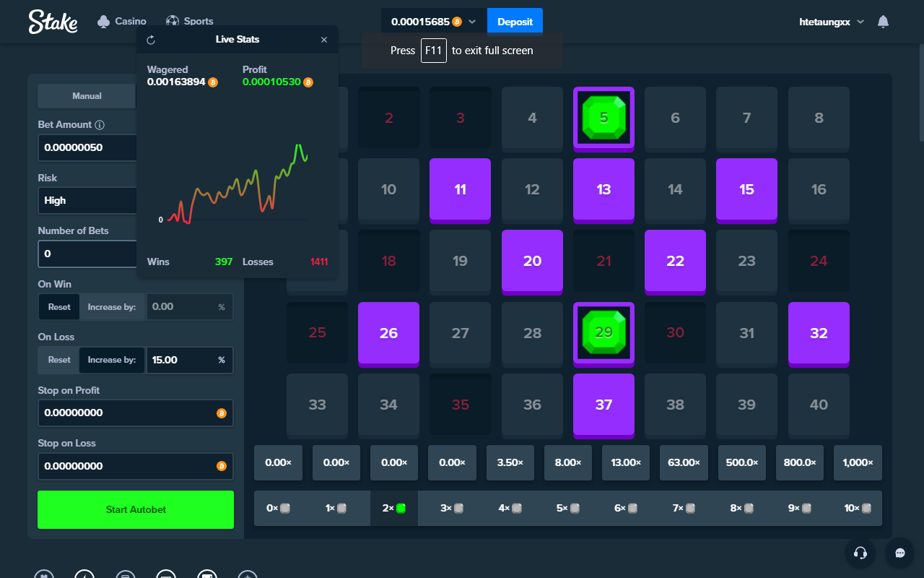Open the htetaungxx account dropdown

coord(832,22)
